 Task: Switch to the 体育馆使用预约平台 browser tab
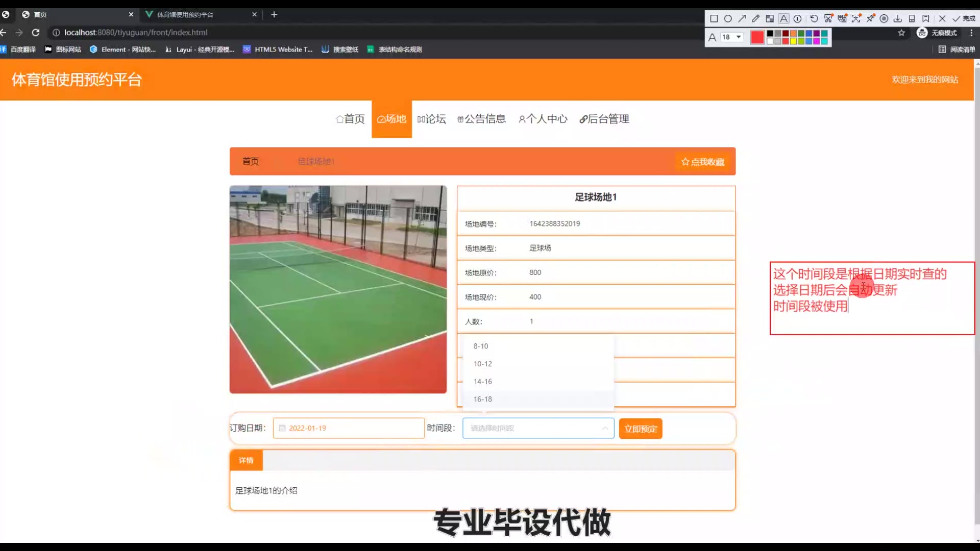click(185, 14)
